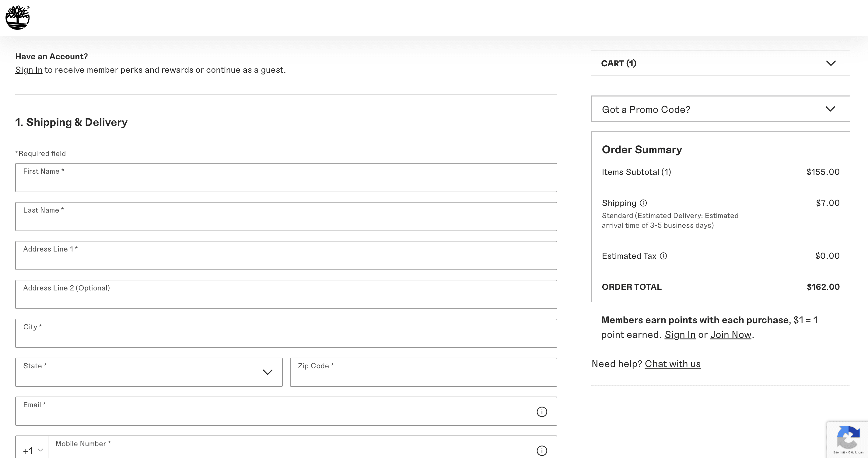Click the Order Summary heading
868x458 pixels.
pos(642,150)
